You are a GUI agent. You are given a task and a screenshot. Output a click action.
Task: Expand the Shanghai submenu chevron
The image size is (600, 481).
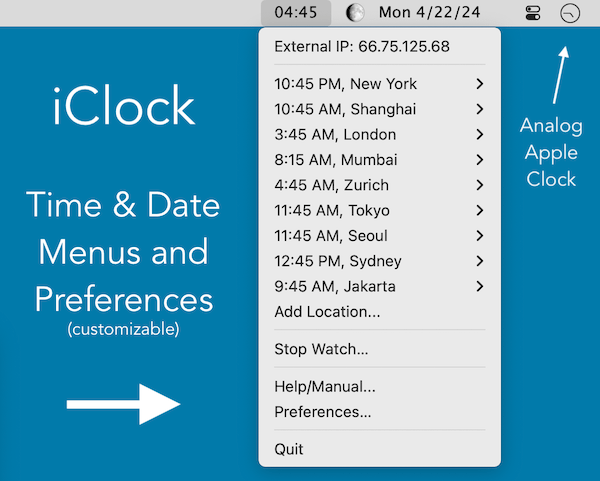[x=480, y=109]
